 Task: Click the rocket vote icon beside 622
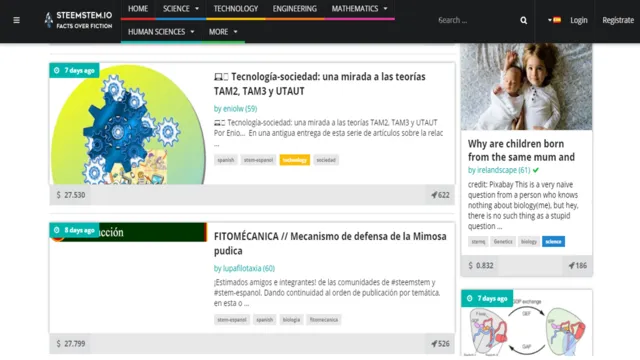click(x=434, y=195)
